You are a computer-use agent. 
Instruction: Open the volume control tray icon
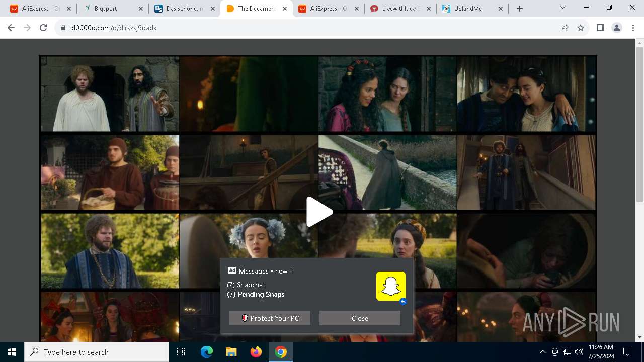click(x=579, y=352)
